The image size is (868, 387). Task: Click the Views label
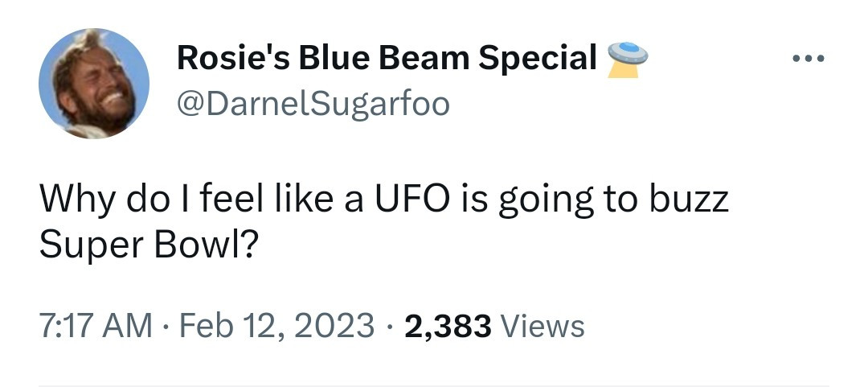click(x=542, y=326)
